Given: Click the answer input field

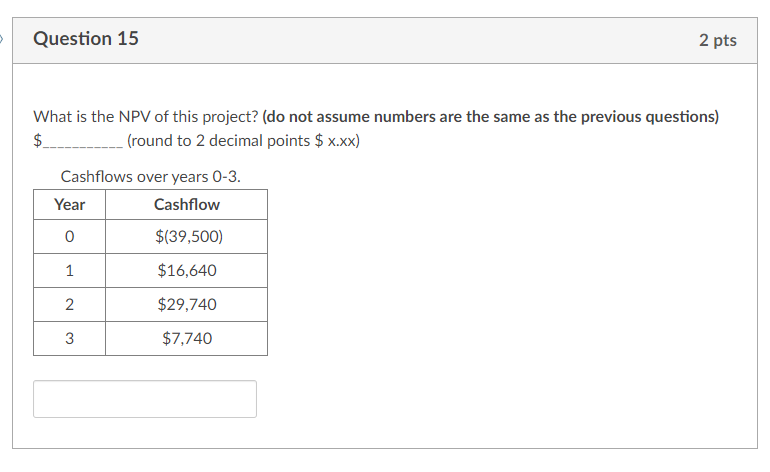Looking at the screenshot, I should pos(145,399).
